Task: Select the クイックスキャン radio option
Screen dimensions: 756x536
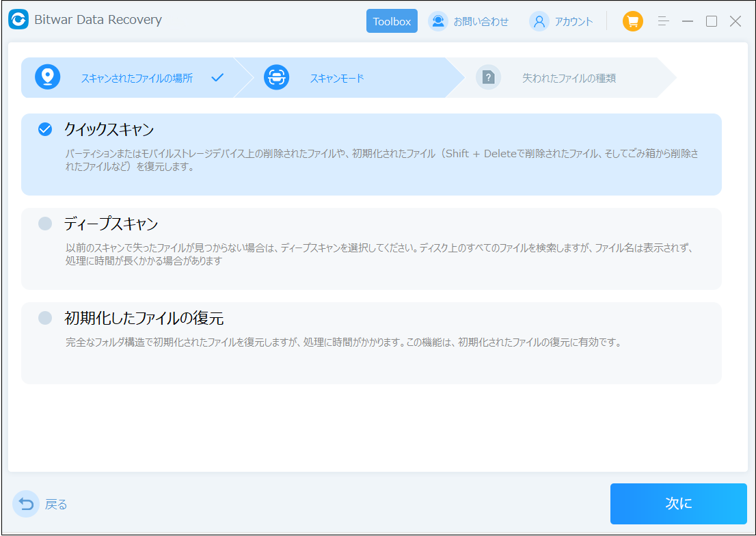Action: pyautogui.click(x=45, y=129)
